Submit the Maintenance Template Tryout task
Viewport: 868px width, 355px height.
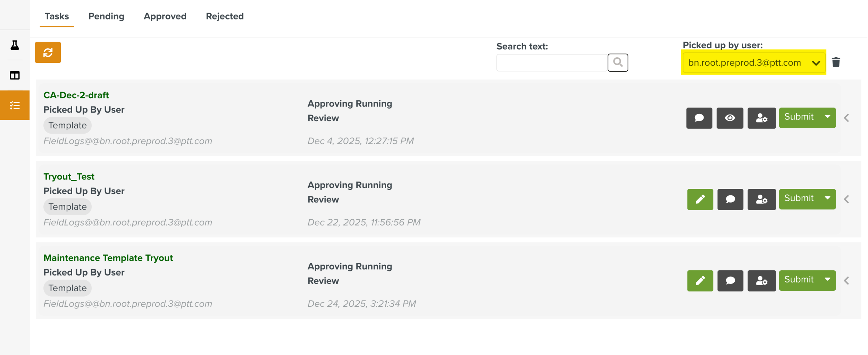[x=799, y=280]
